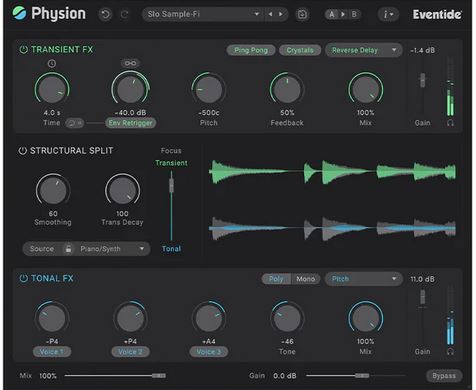Click the Env Retrigger button

point(130,123)
